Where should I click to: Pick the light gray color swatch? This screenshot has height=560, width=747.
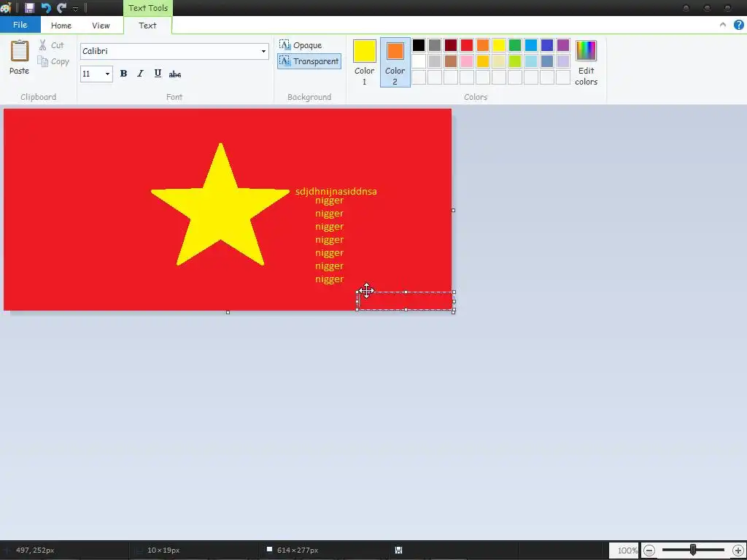(435, 61)
